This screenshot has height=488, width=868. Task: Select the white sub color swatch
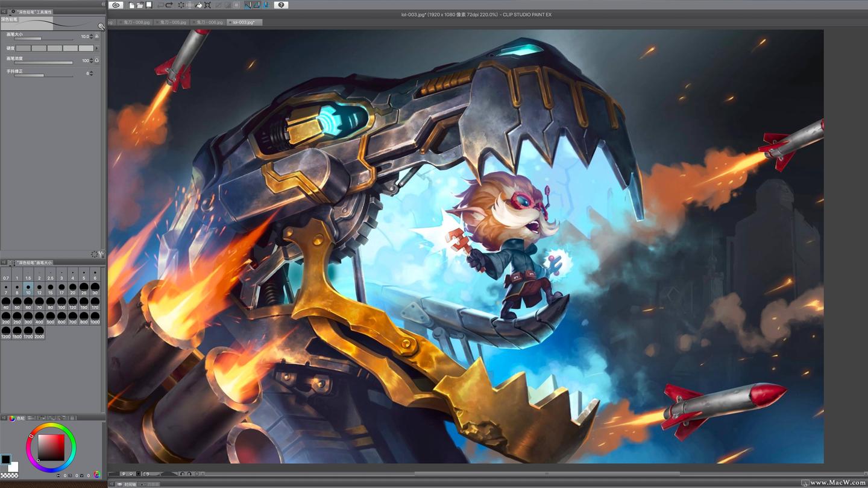pyautogui.click(x=13, y=467)
